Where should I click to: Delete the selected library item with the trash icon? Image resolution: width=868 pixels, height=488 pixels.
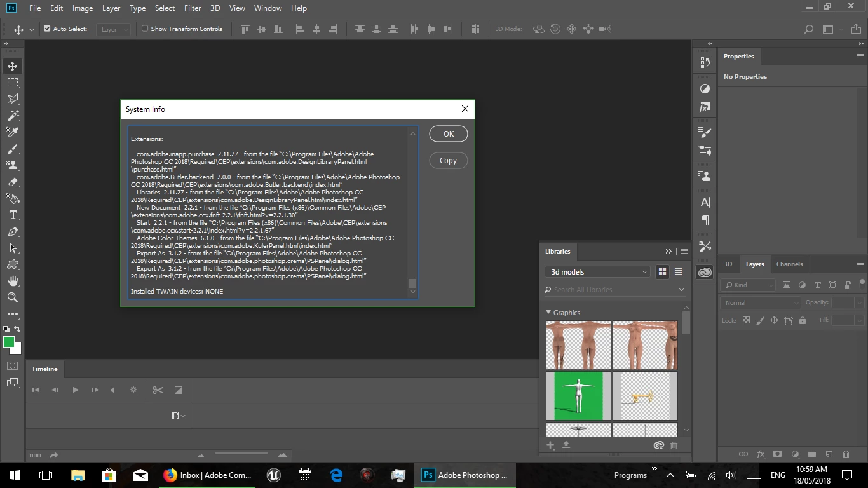(x=674, y=445)
